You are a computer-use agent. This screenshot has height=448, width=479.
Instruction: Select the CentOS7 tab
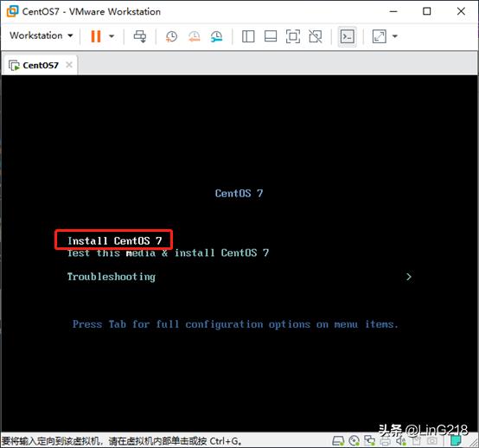point(40,65)
